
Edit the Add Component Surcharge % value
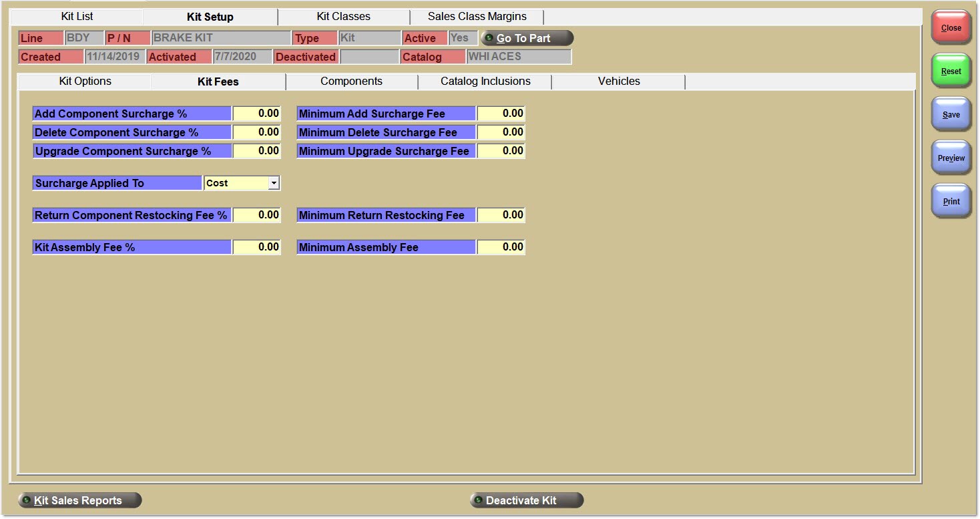tap(257, 113)
